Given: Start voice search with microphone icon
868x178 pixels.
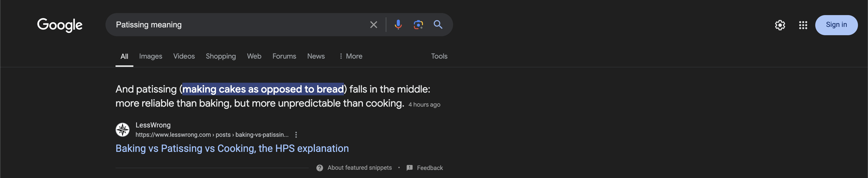Looking at the screenshot, I should click(x=398, y=25).
